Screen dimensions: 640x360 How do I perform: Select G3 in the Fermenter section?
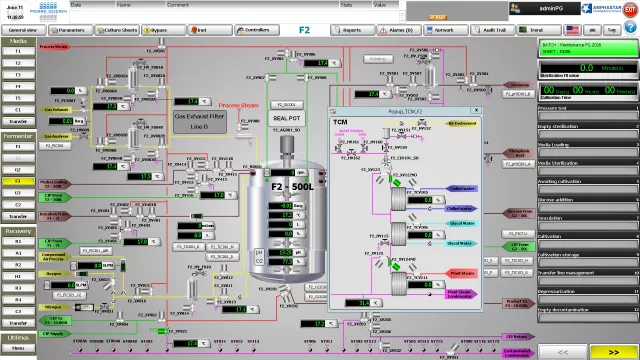pos(18,193)
